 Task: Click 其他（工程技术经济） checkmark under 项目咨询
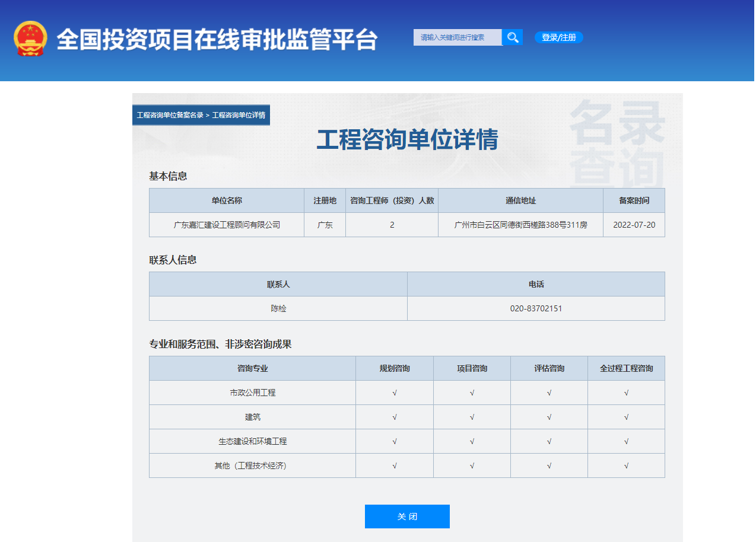472,466
